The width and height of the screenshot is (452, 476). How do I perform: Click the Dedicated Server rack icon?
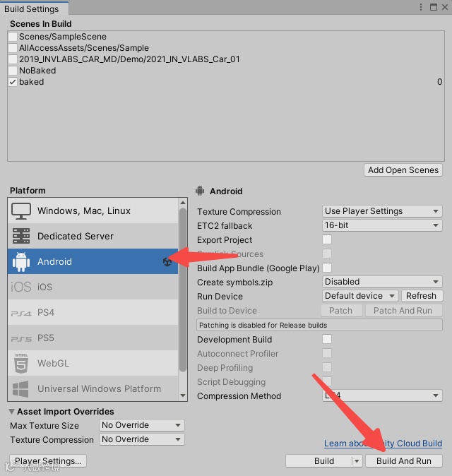21,236
